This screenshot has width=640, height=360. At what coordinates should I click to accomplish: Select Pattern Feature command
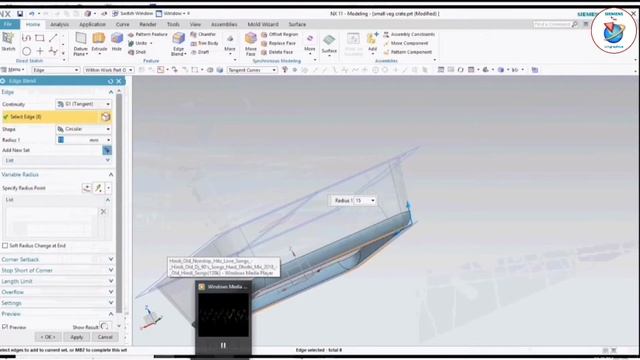pyautogui.click(x=148, y=34)
